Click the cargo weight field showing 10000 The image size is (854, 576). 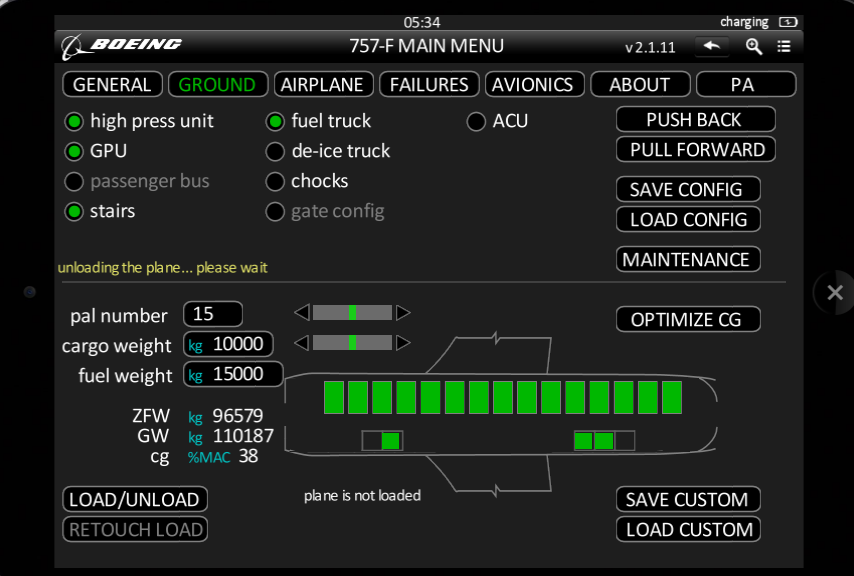[228, 344]
